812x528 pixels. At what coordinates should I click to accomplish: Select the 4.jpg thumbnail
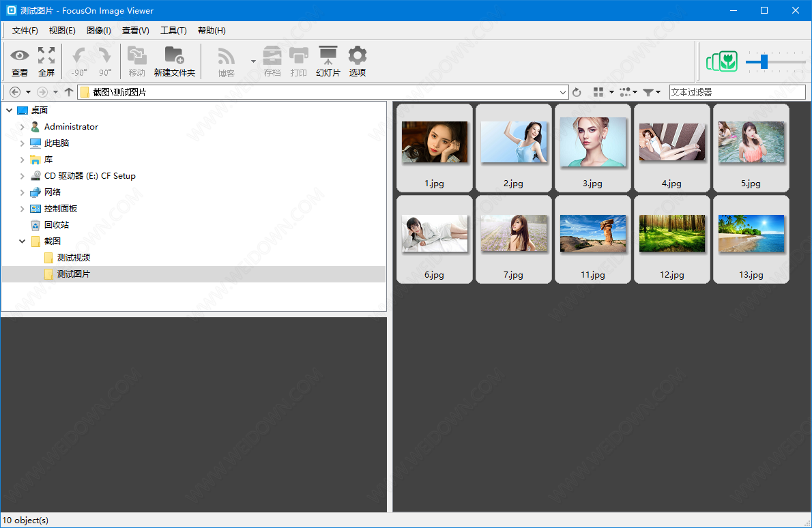pyautogui.click(x=672, y=148)
